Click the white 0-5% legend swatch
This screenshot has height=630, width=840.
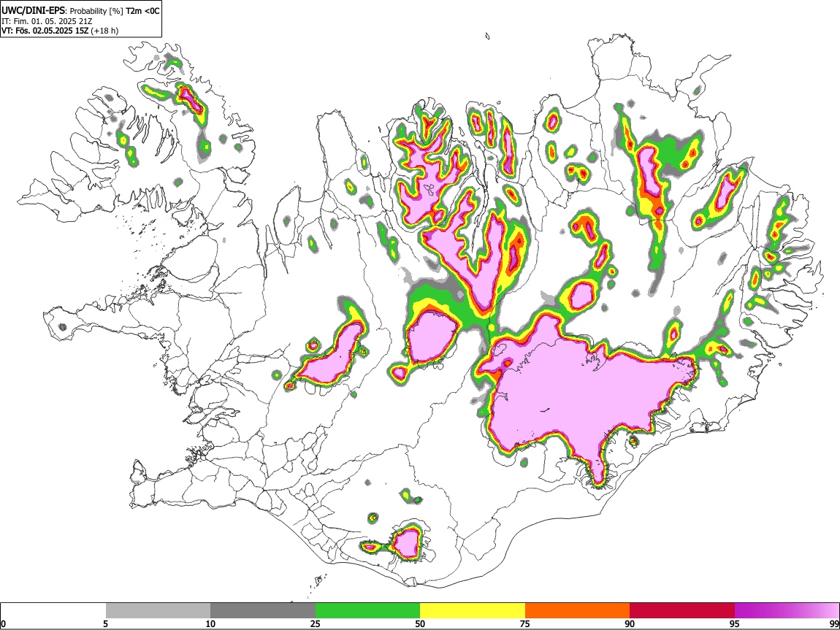(x=53, y=611)
